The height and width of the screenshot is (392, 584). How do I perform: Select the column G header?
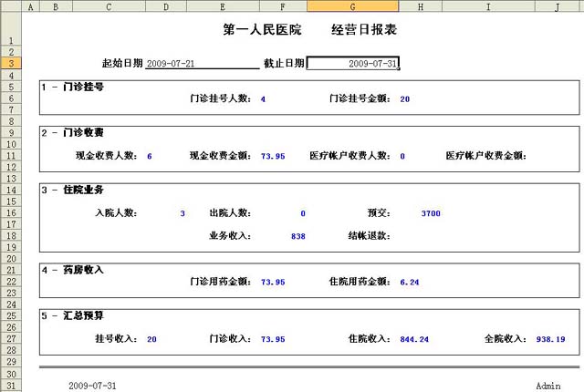point(352,6)
